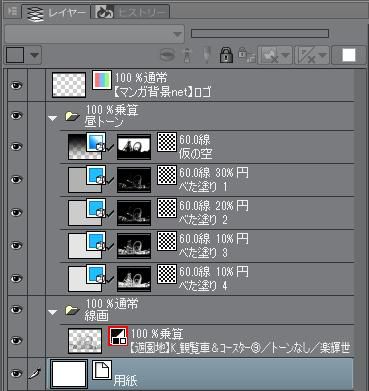Screen dimensions: 369x391
Task: Click the draft layer pencil icon
Action: pos(207,55)
